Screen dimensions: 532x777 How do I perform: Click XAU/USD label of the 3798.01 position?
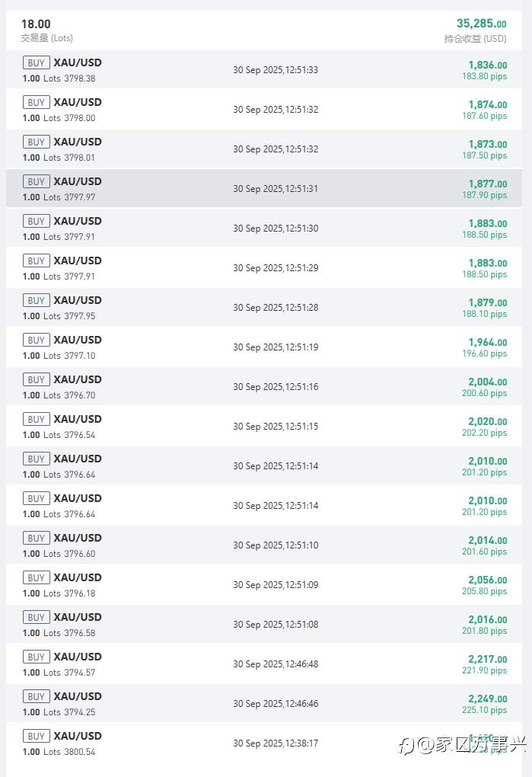[x=77, y=142]
